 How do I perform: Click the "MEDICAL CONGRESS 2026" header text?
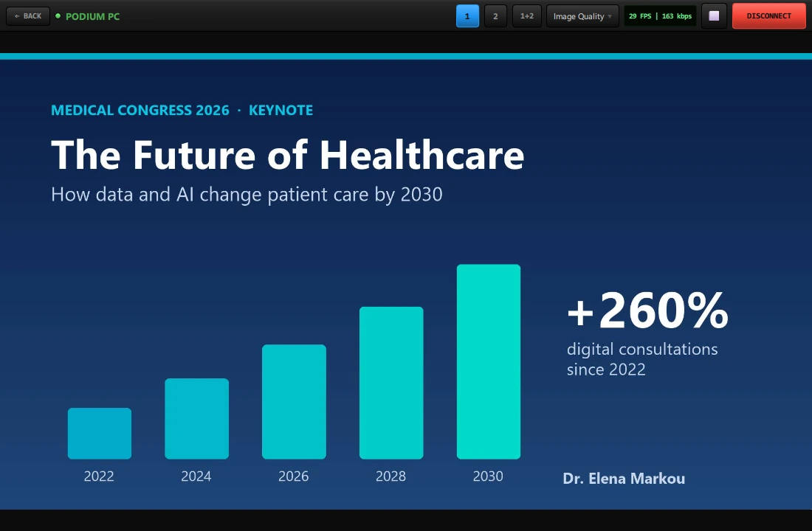point(140,110)
